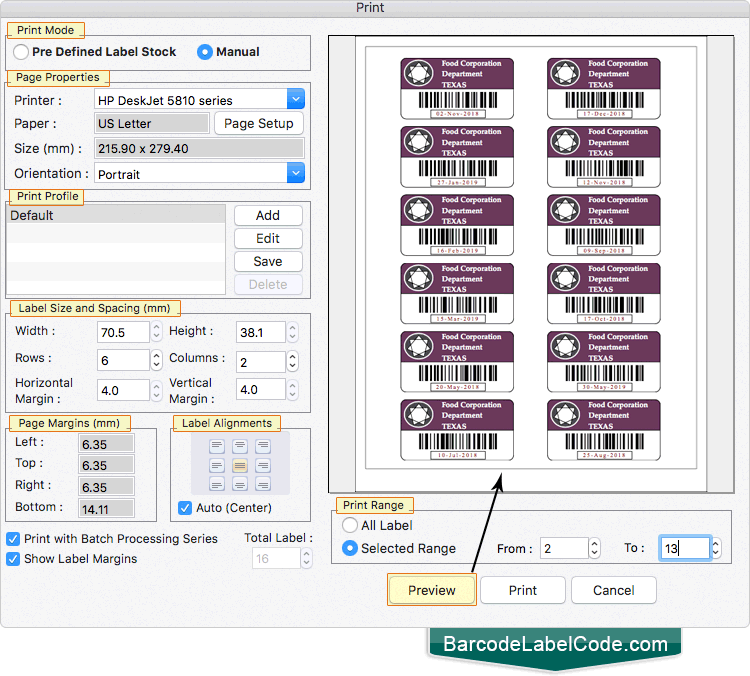Click the To range input field

click(x=684, y=548)
